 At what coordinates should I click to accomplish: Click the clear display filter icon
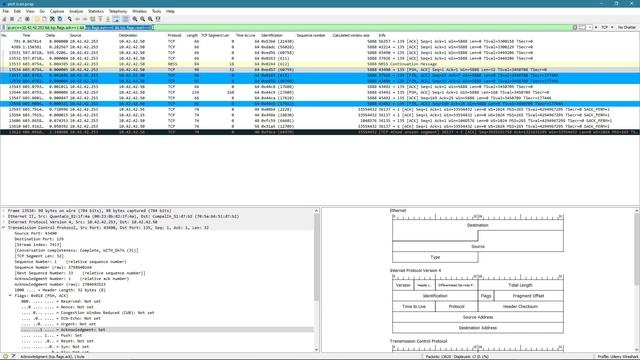click(x=575, y=27)
